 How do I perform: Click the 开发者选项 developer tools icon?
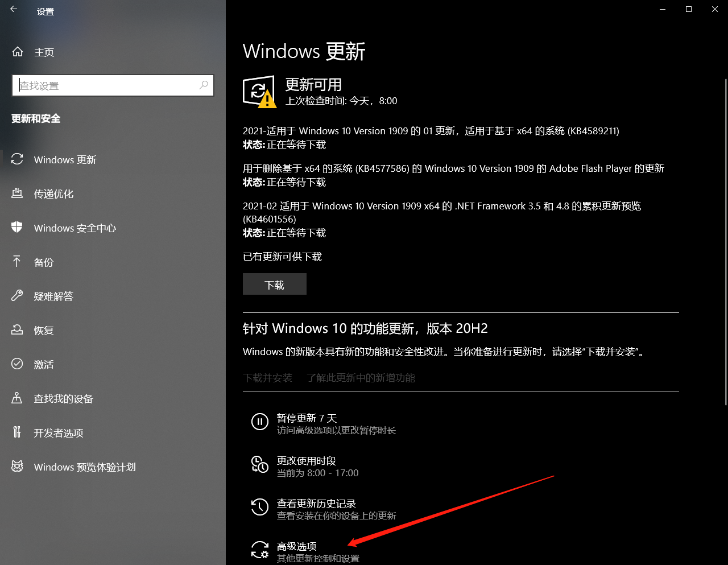[x=17, y=432]
